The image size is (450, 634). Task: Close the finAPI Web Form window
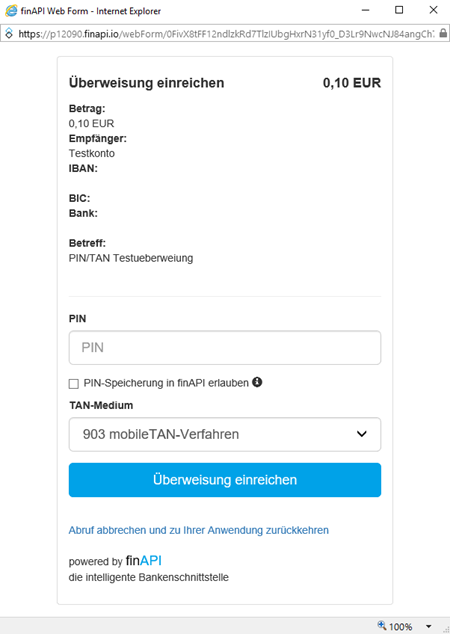point(433,10)
